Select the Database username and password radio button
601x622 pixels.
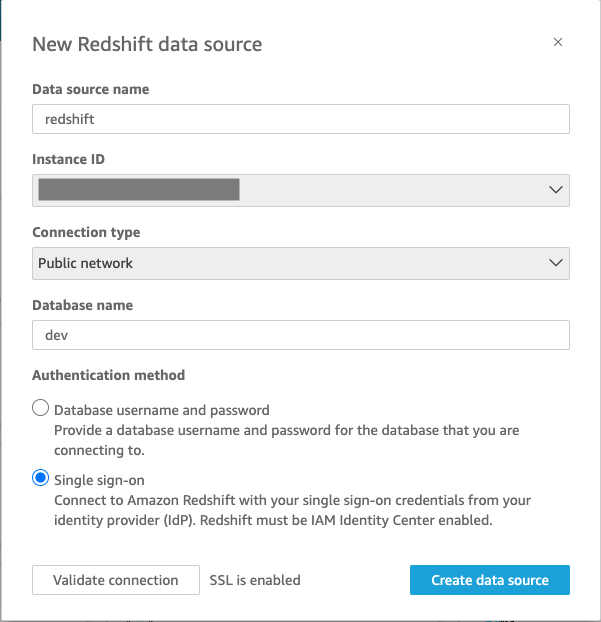click(x=41, y=408)
